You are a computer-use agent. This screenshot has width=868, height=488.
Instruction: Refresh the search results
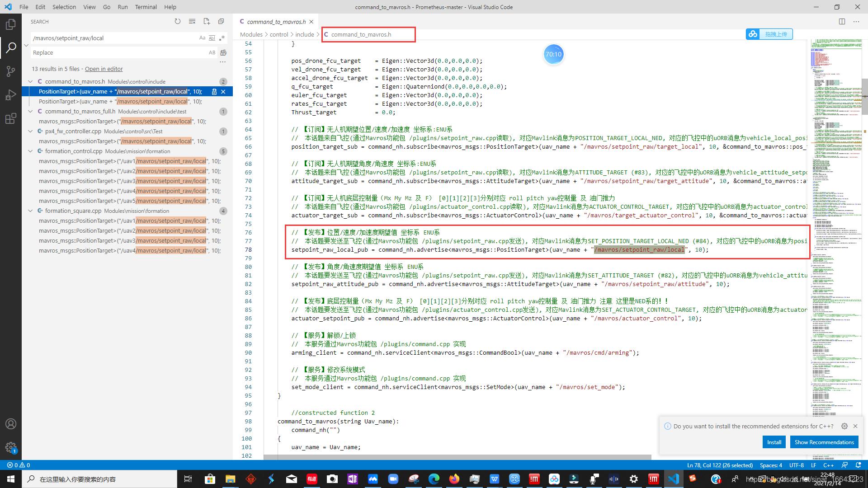point(178,21)
